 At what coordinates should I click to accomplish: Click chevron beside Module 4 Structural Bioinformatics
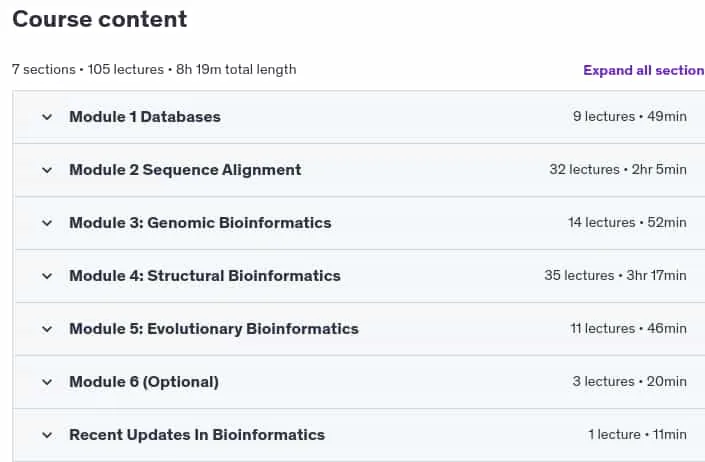47,276
